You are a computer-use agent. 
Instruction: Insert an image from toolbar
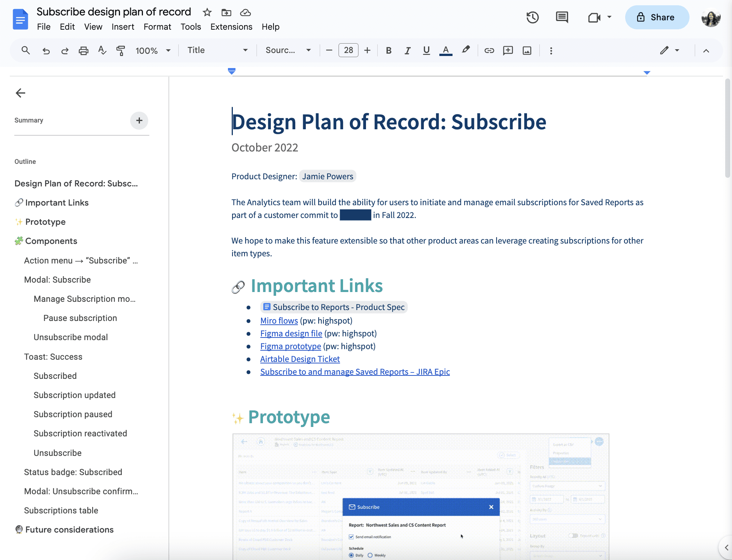click(x=527, y=50)
